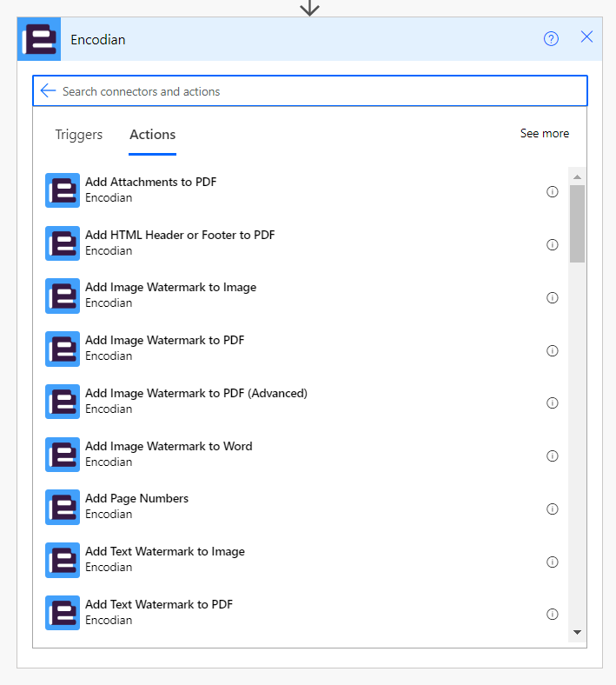
Task: Click the back arrow in the search box
Action: coord(48,91)
